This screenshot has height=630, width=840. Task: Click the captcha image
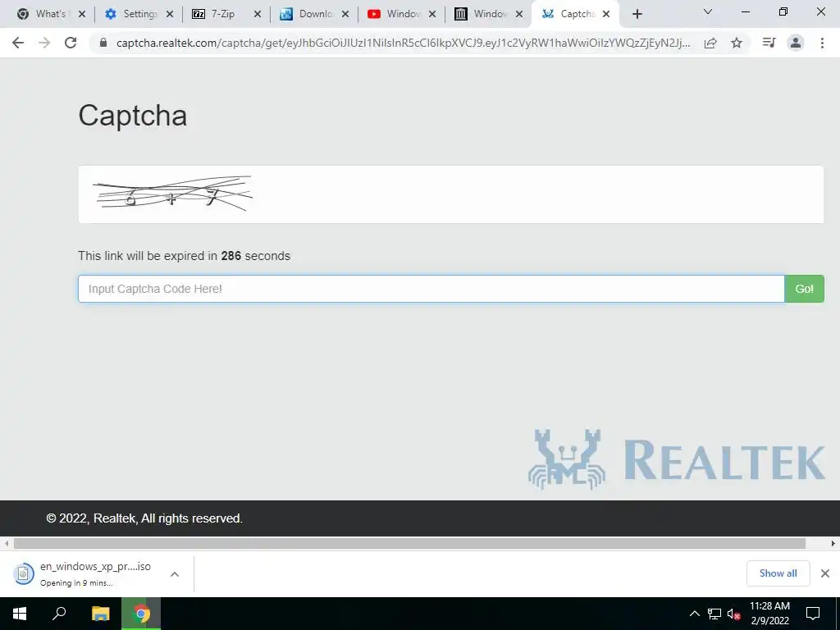[x=172, y=194]
